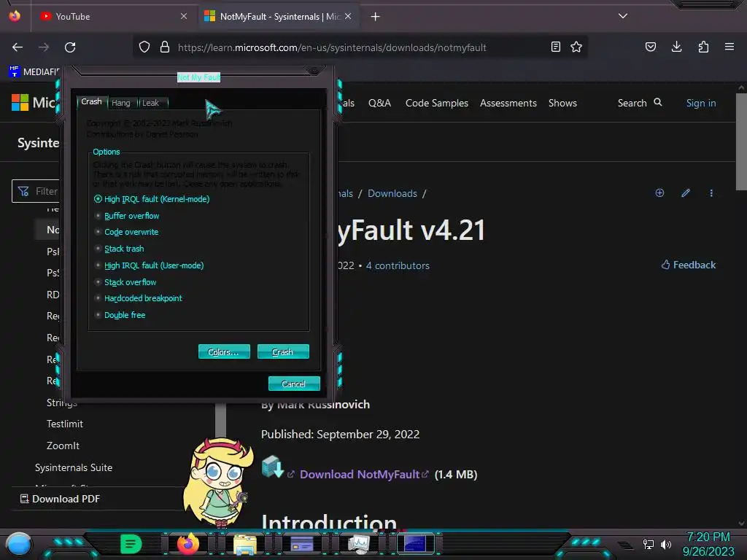Click the search magnifier icon in header
747x560 pixels.
pos(658,102)
